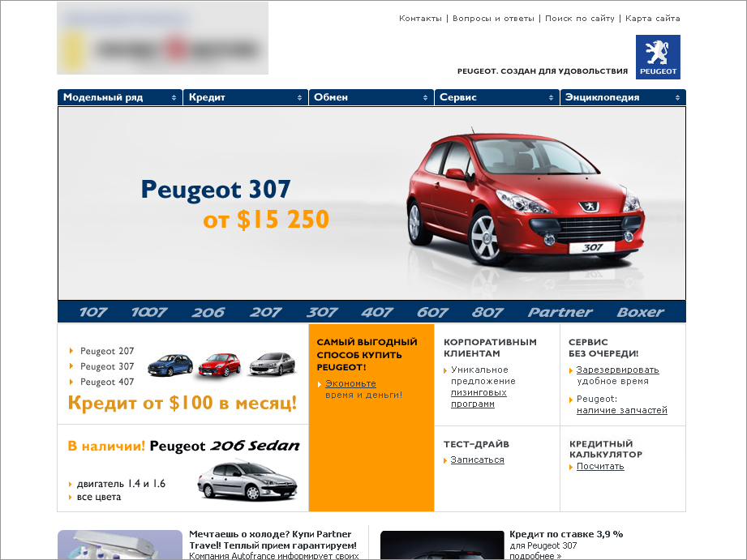Image resolution: width=747 pixels, height=560 pixels.
Task: Select model 107 in model strip
Action: 93,312
